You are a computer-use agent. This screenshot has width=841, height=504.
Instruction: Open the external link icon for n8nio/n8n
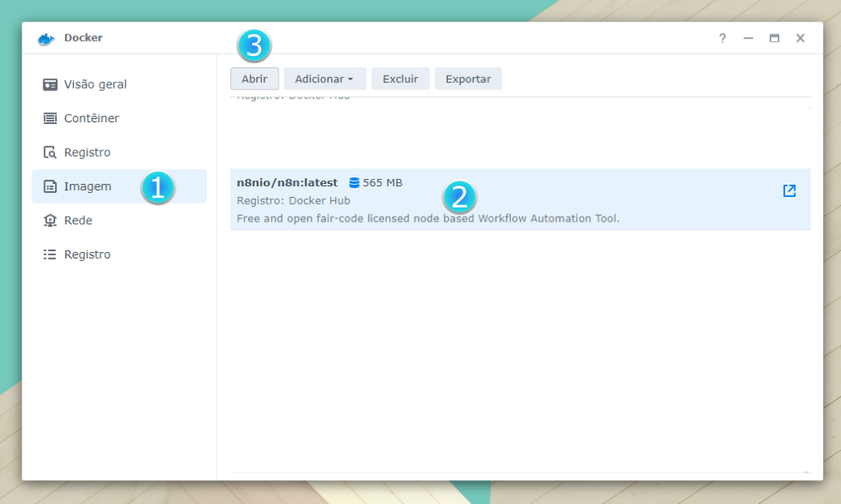[789, 190]
